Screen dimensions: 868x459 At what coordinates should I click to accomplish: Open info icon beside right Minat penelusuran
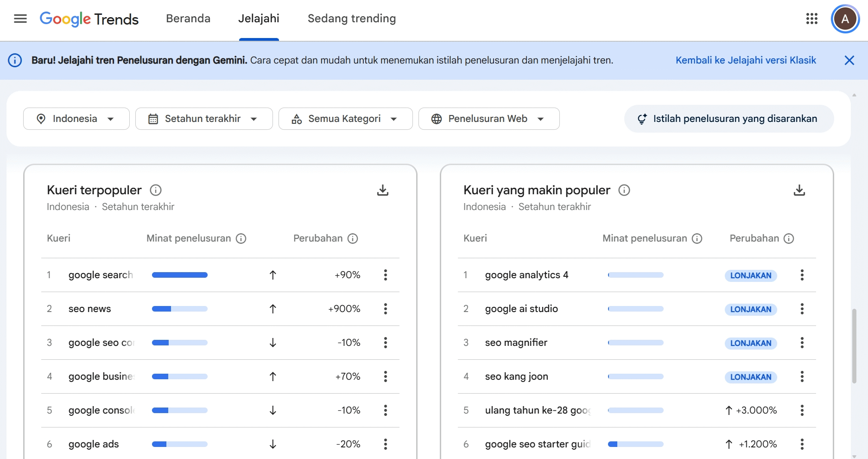tap(697, 238)
